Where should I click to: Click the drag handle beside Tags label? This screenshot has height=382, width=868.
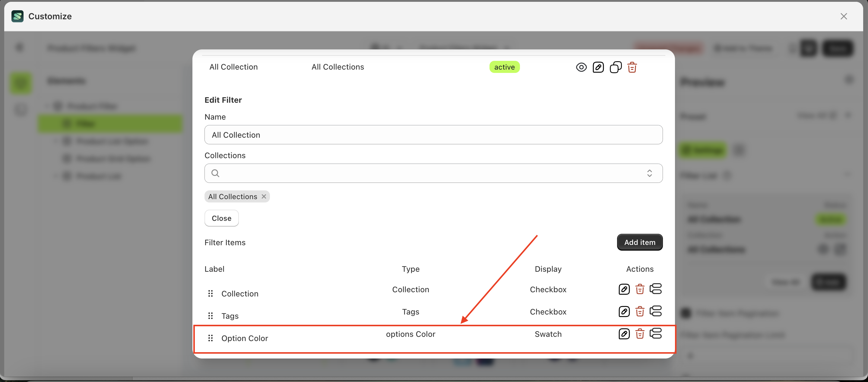(210, 316)
